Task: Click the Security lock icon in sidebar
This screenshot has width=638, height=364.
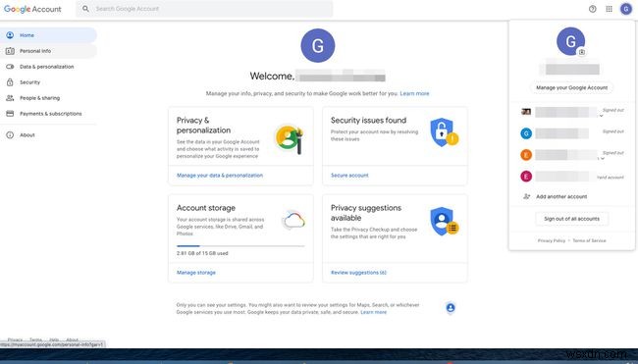Action: pyautogui.click(x=10, y=82)
